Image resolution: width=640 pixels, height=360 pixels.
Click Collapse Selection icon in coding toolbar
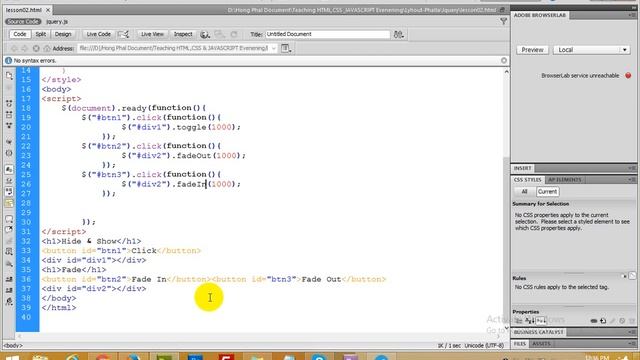point(9,115)
